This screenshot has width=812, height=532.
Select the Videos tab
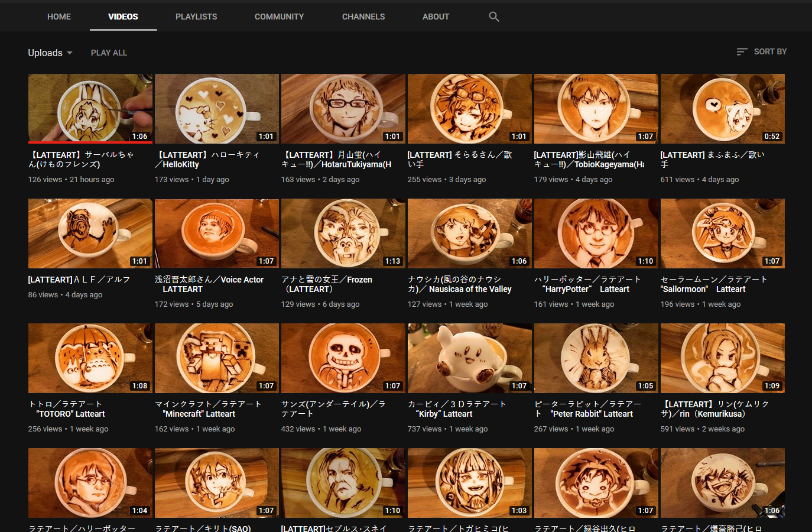tap(123, 17)
